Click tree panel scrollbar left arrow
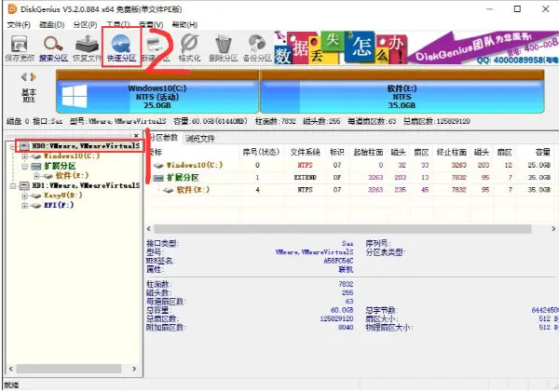 10,369
